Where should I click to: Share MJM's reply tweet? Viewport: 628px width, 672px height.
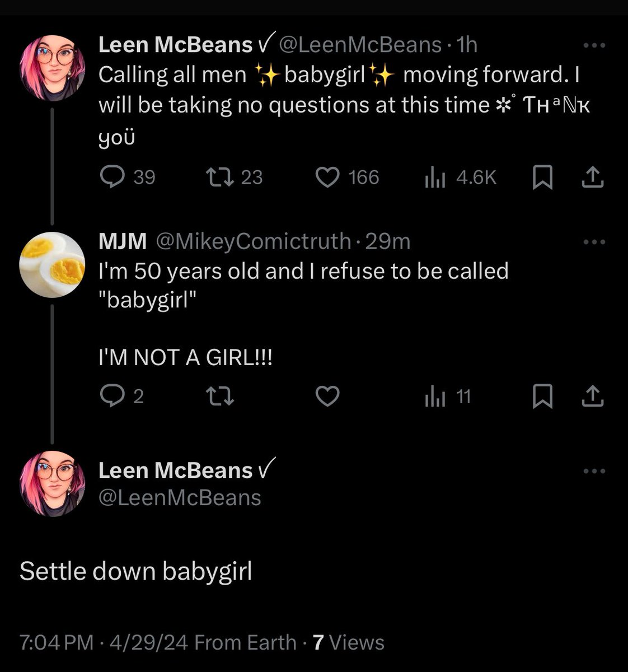[593, 396]
